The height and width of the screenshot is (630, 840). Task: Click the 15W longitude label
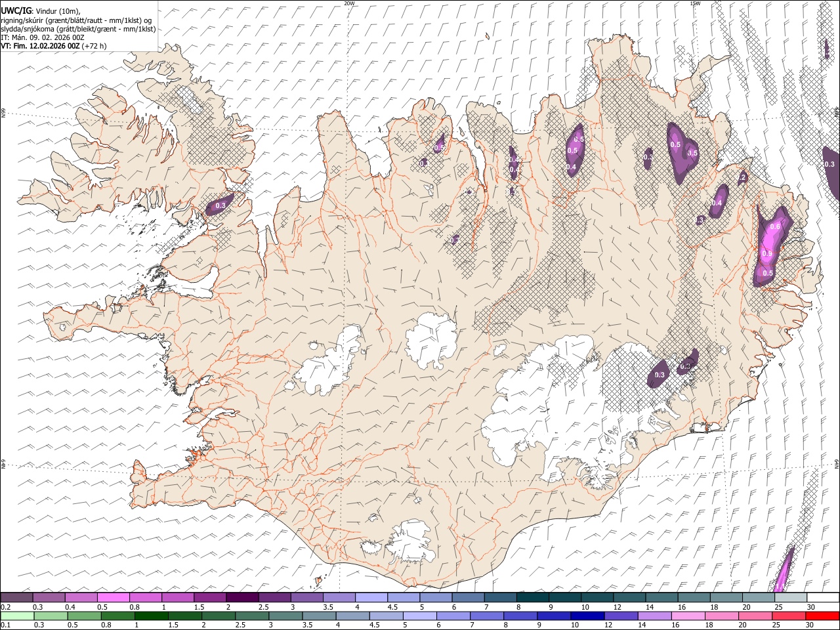pos(695,3)
